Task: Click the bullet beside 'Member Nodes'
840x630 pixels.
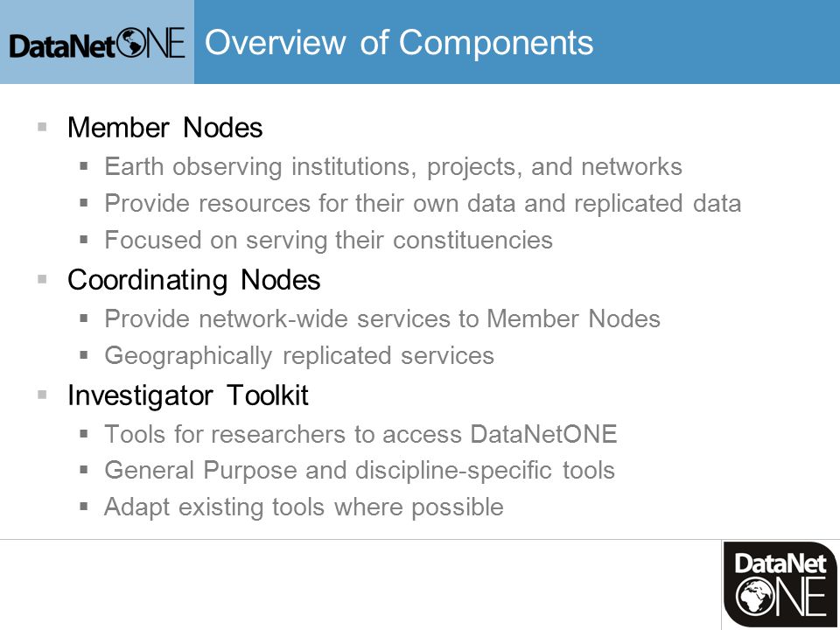Action: pyautogui.click(x=42, y=127)
